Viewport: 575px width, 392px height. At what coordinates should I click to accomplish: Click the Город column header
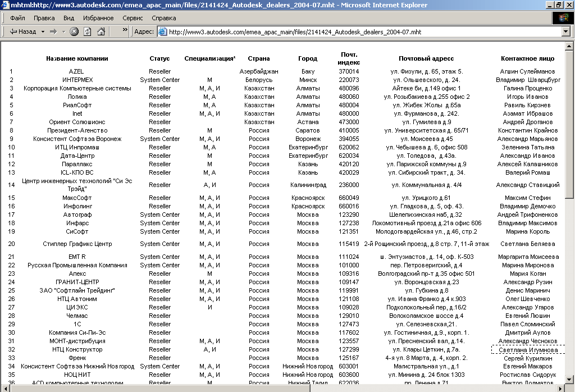pyautogui.click(x=308, y=58)
